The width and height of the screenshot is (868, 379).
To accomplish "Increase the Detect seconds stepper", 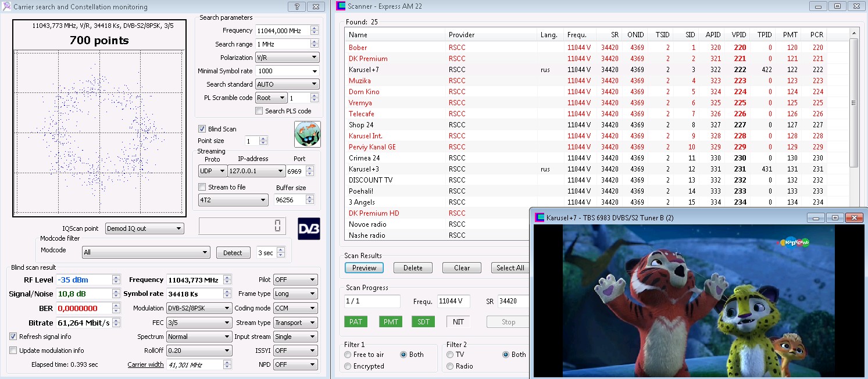I will click(281, 250).
